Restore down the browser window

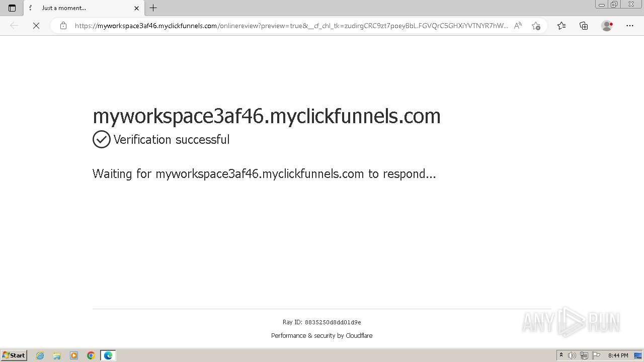[614, 5]
